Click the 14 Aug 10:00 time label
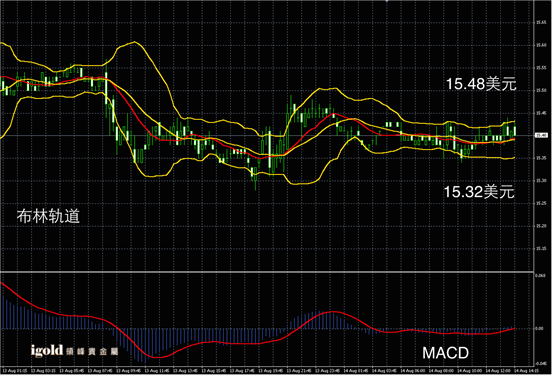 469,371
